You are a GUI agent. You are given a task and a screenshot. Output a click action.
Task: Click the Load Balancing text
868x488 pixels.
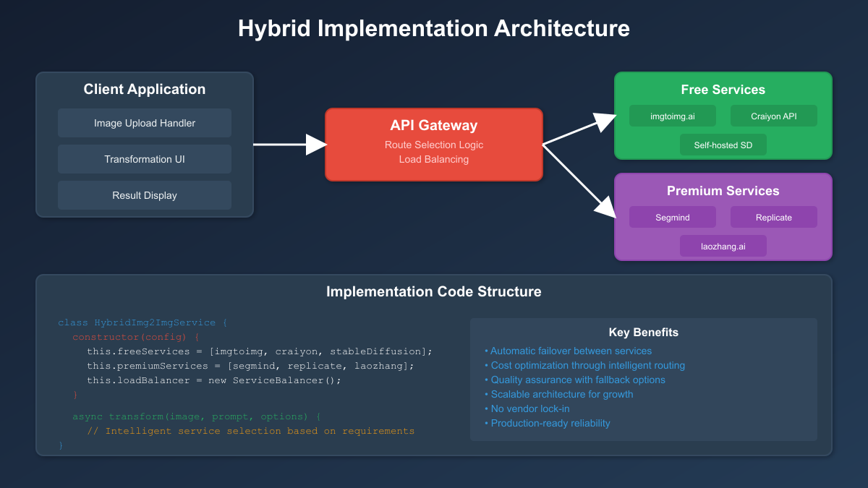434,159
